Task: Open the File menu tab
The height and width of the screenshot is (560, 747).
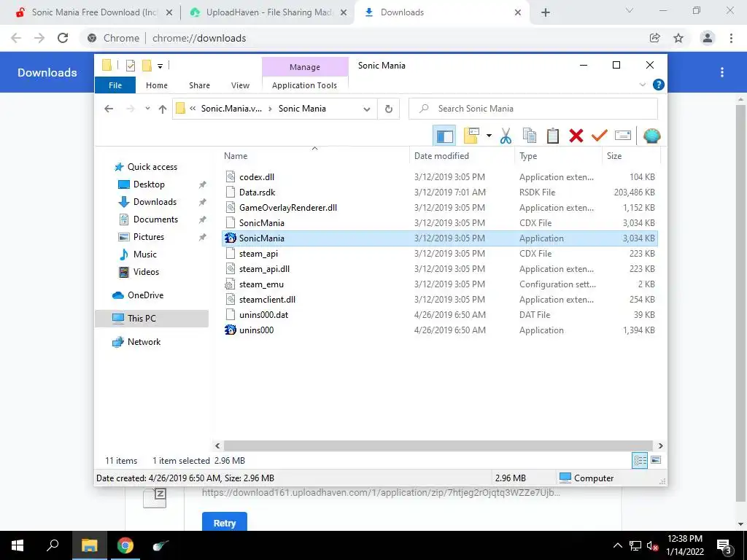Action: click(x=115, y=85)
